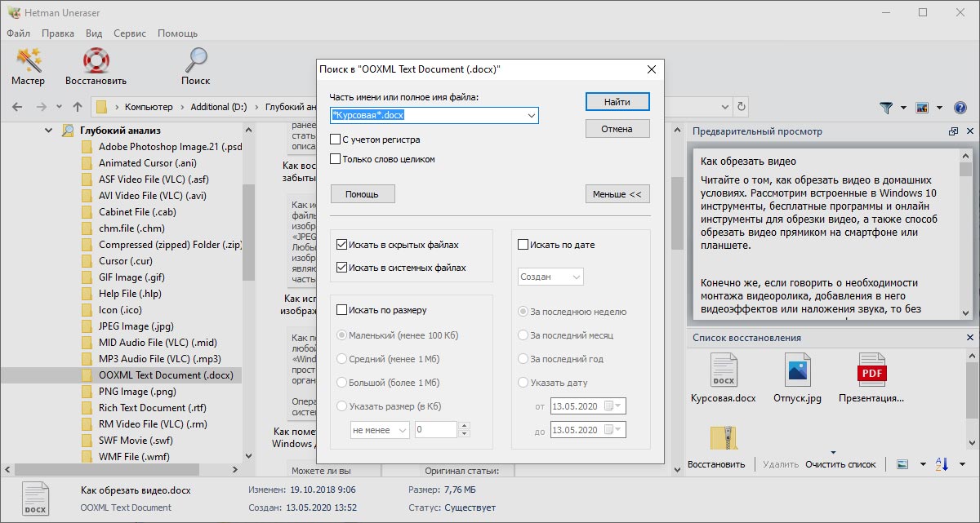Click the Найти button

coord(617,102)
